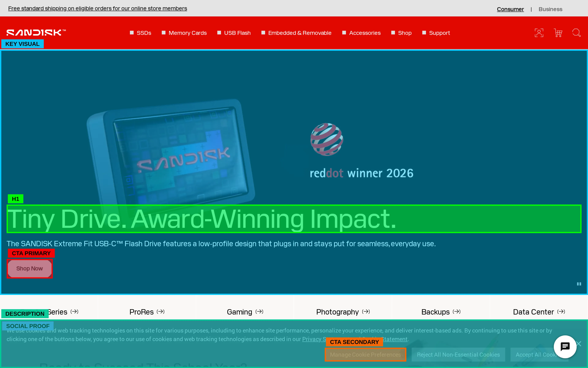Pause the hero carousel
588x368 pixels.
pyautogui.click(x=579, y=284)
